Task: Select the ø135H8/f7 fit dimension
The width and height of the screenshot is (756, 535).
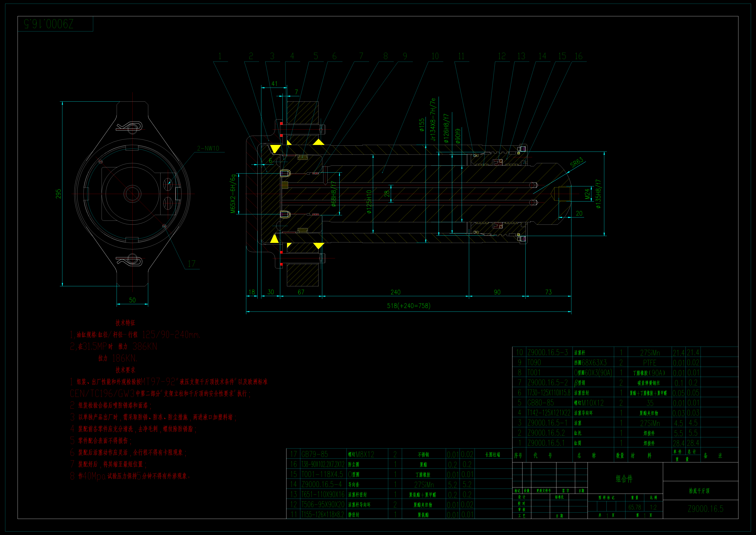Action: pyautogui.click(x=598, y=194)
